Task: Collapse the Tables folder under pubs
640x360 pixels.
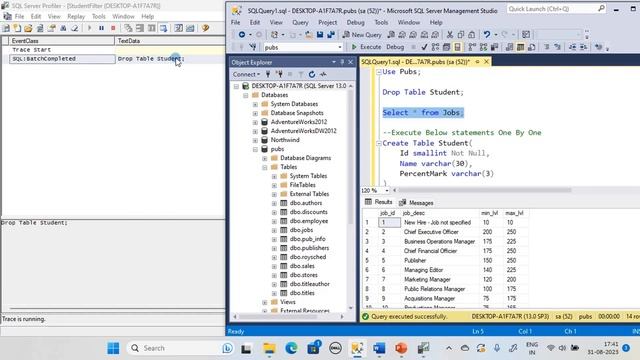Action: pos(264,167)
